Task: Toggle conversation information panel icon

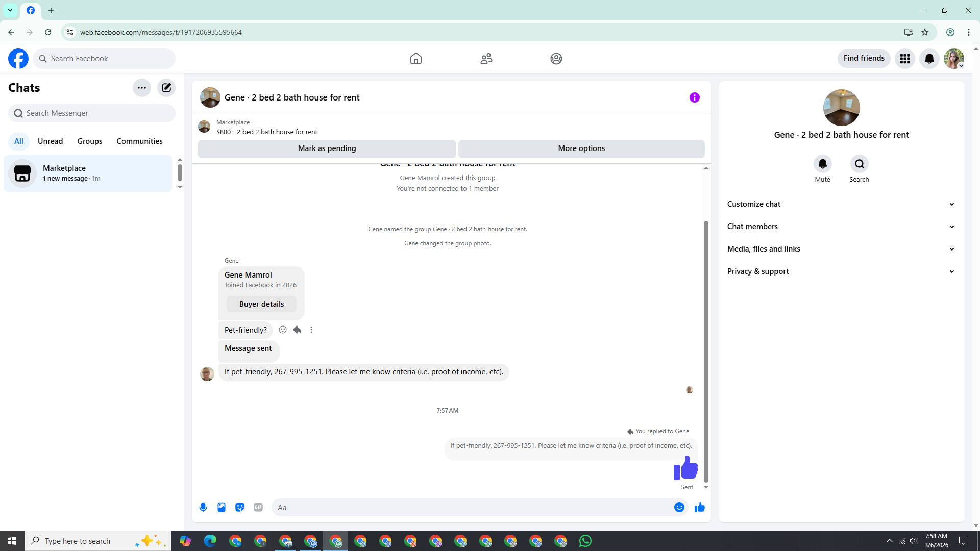Action: click(694, 97)
